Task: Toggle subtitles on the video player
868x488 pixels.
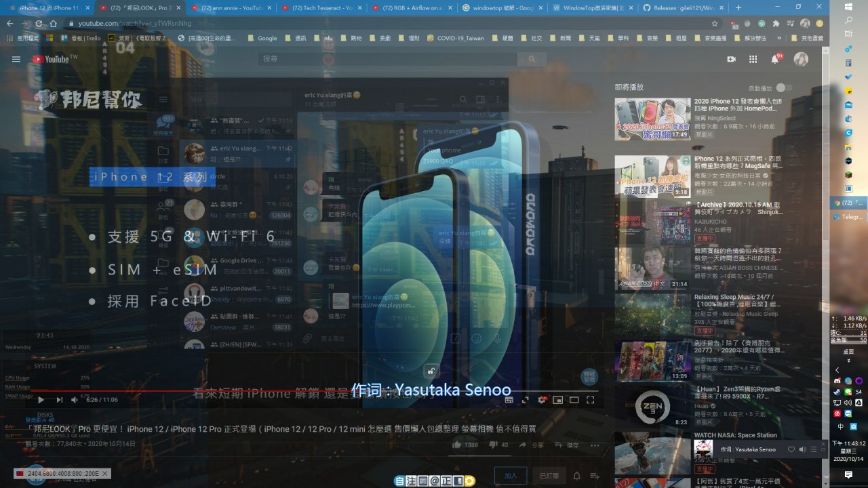Action: (509, 400)
